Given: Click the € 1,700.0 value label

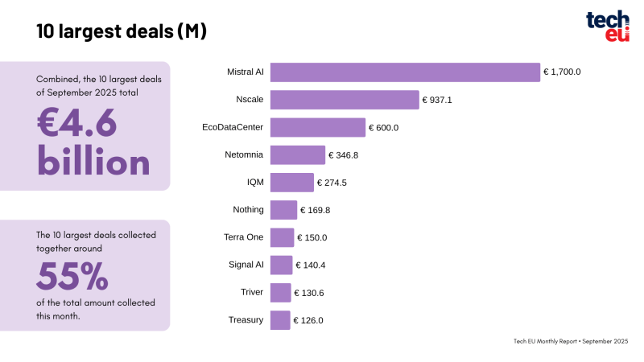Looking at the screenshot, I should tap(562, 72).
